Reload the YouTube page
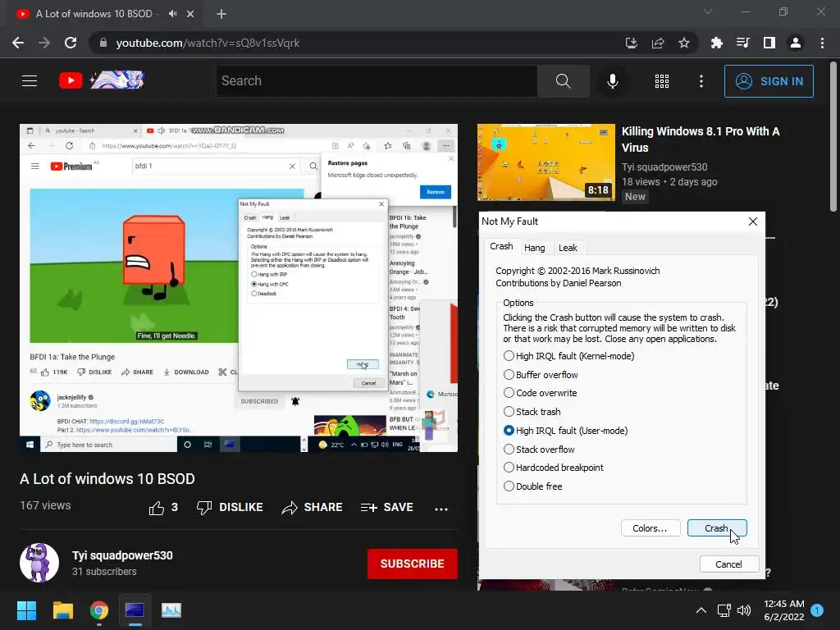 (71, 43)
